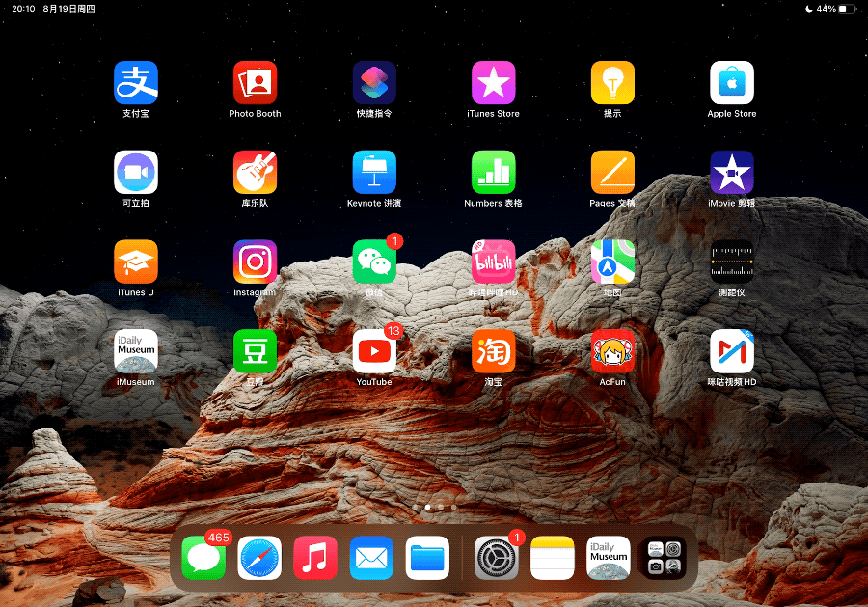Open Migu Video HD (咪咕视频 HD)

click(732, 351)
